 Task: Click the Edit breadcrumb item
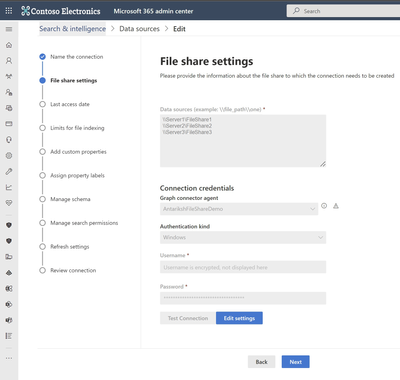point(179,29)
